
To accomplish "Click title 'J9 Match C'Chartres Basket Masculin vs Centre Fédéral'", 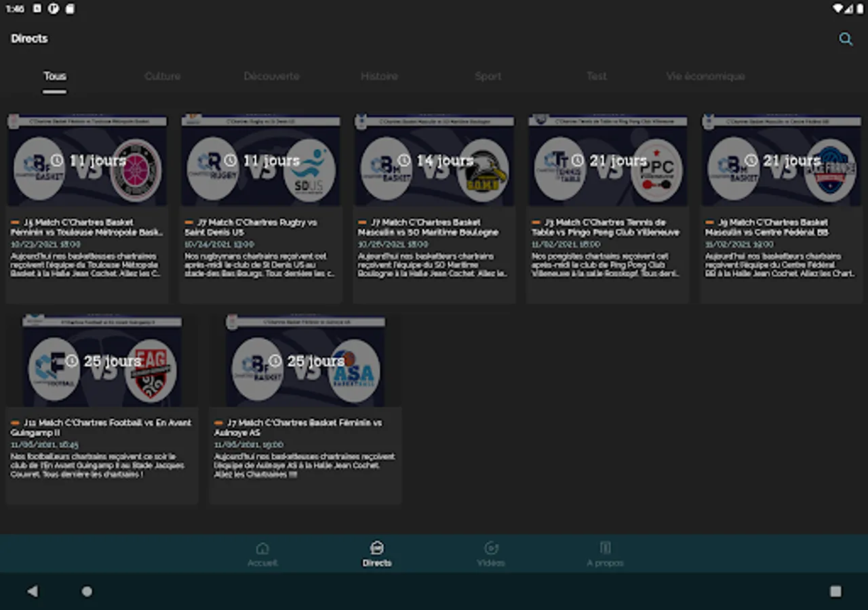I will (x=768, y=227).
